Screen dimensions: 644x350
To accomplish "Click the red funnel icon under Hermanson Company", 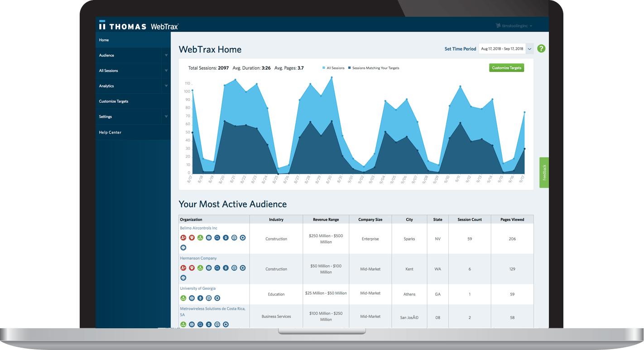I will pos(192,268).
